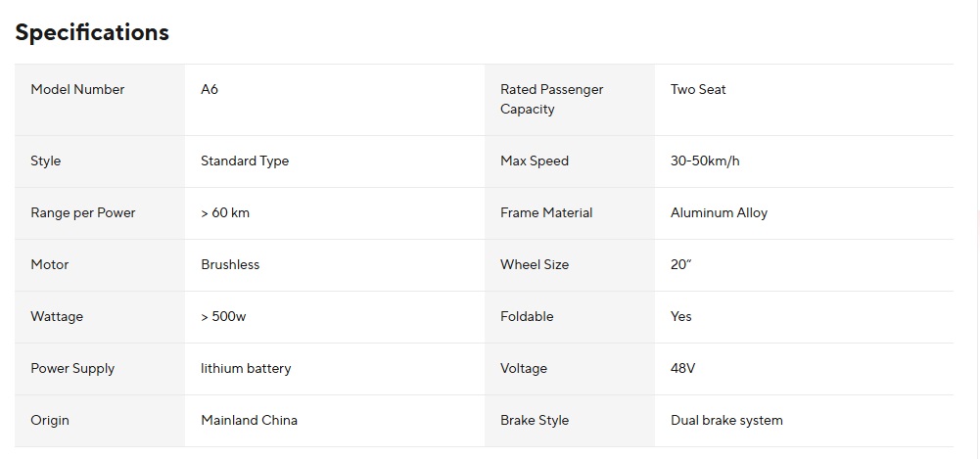
Task: Click the Standard Type style value
Action: coord(245,161)
